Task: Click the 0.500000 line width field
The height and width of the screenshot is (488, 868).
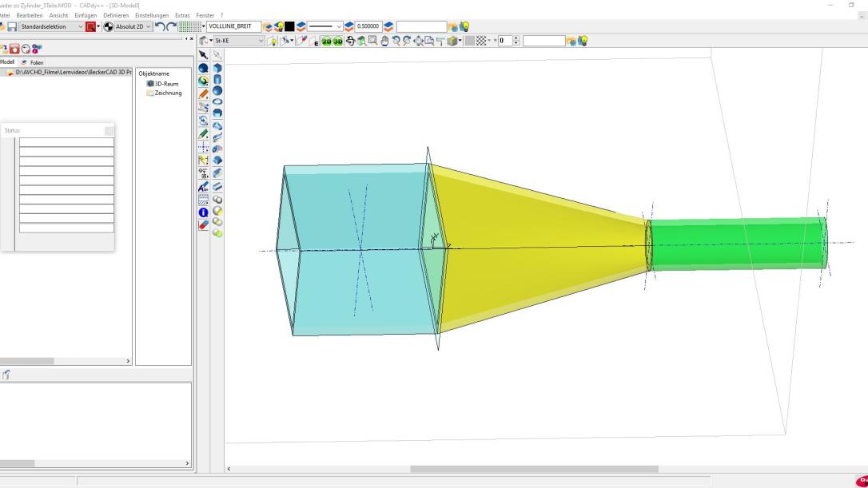Action: (368, 26)
